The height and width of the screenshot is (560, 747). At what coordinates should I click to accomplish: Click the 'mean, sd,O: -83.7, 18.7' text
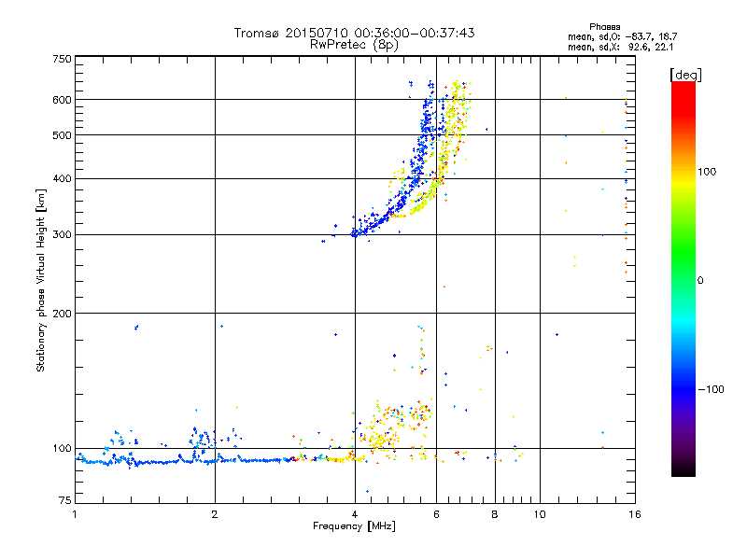pyautogui.click(x=622, y=36)
